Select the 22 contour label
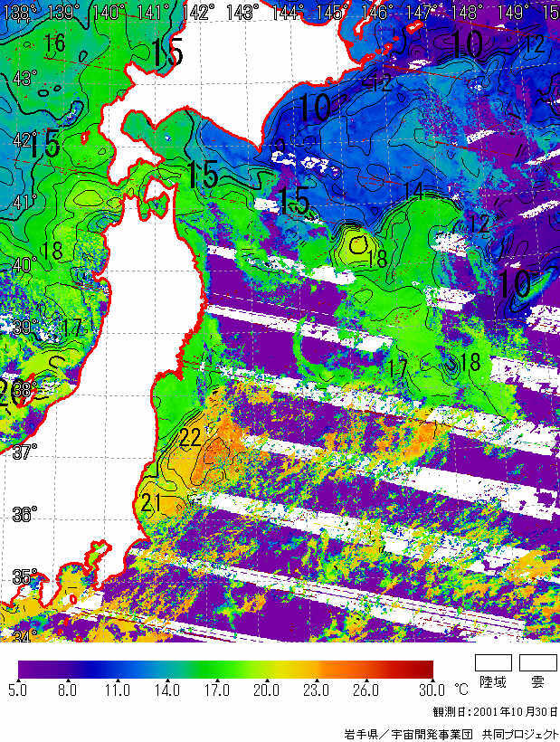The width and height of the screenshot is (560, 742). [x=191, y=438]
